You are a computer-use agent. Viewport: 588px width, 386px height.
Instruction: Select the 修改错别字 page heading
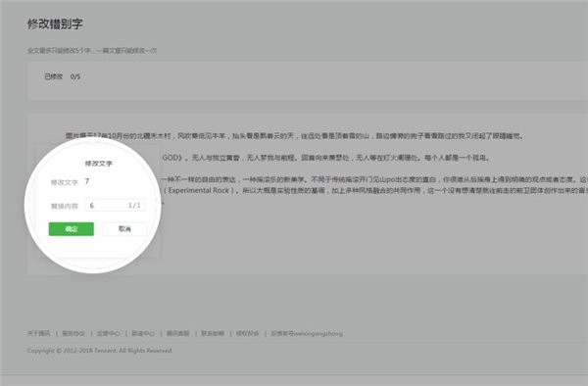click(x=55, y=24)
